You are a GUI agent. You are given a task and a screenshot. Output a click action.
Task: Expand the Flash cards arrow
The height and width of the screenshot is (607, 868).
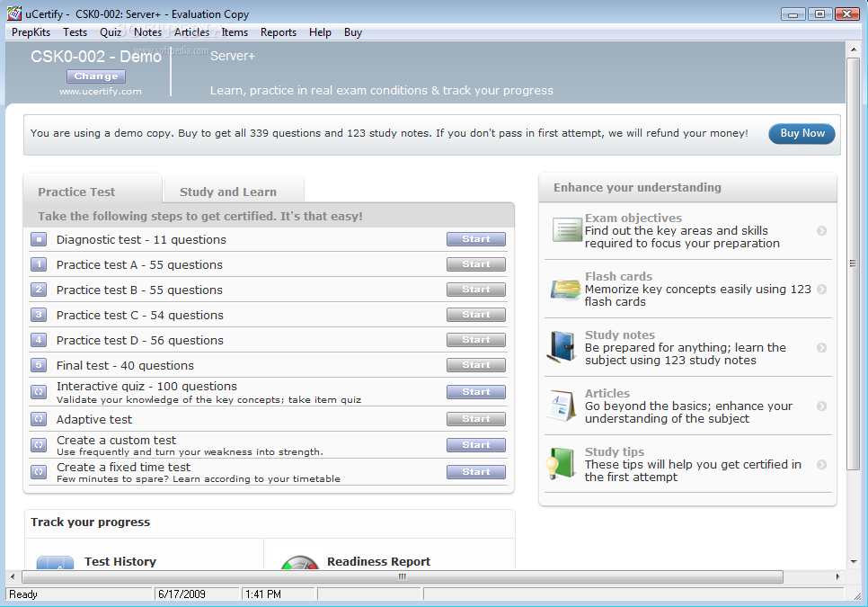pyautogui.click(x=822, y=289)
